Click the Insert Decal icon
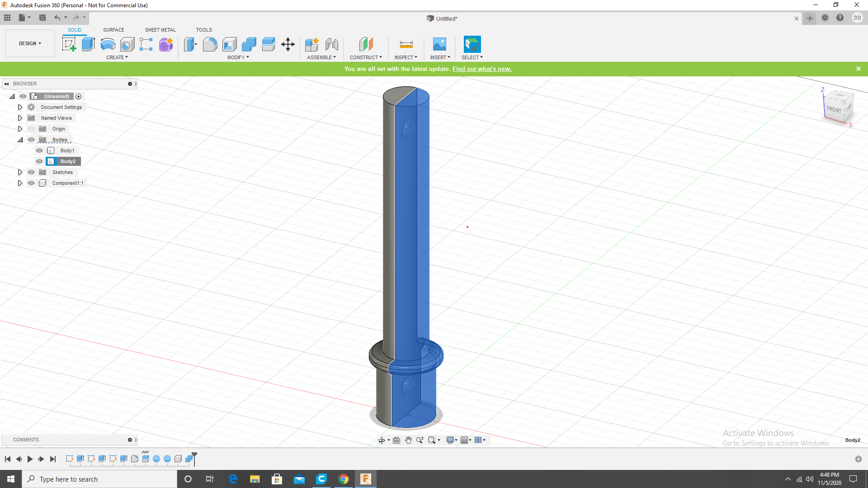This screenshot has width=868, height=488. click(439, 44)
